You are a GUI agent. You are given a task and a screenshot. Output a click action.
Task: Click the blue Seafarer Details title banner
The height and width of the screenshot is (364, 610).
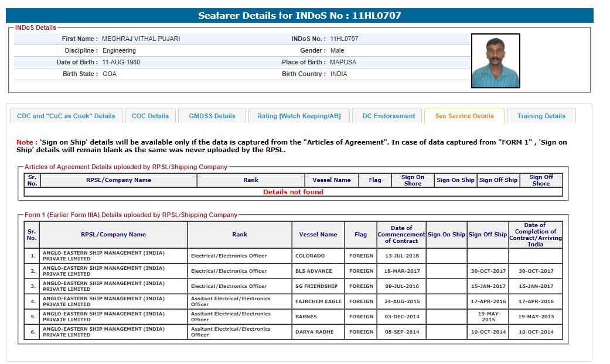click(299, 16)
